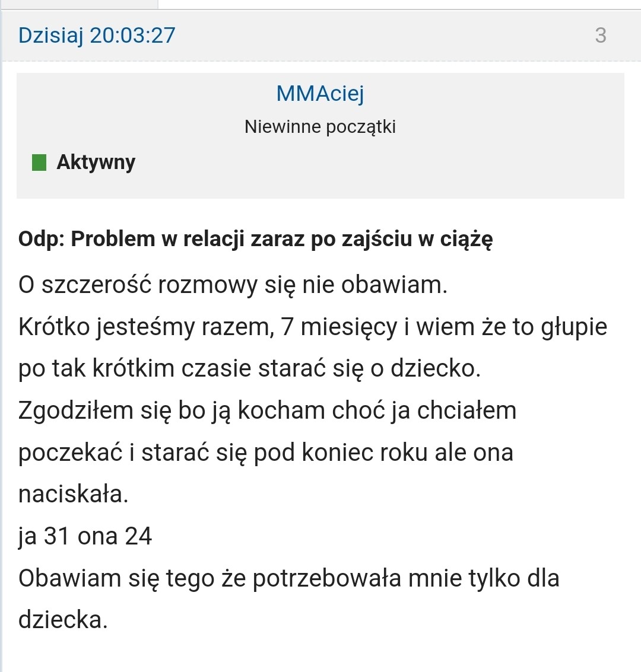Viewport: 641px width, 672px height.
Task: Open the post timestamp Dzisiaj 20:03:27
Action: pyautogui.click(x=97, y=36)
